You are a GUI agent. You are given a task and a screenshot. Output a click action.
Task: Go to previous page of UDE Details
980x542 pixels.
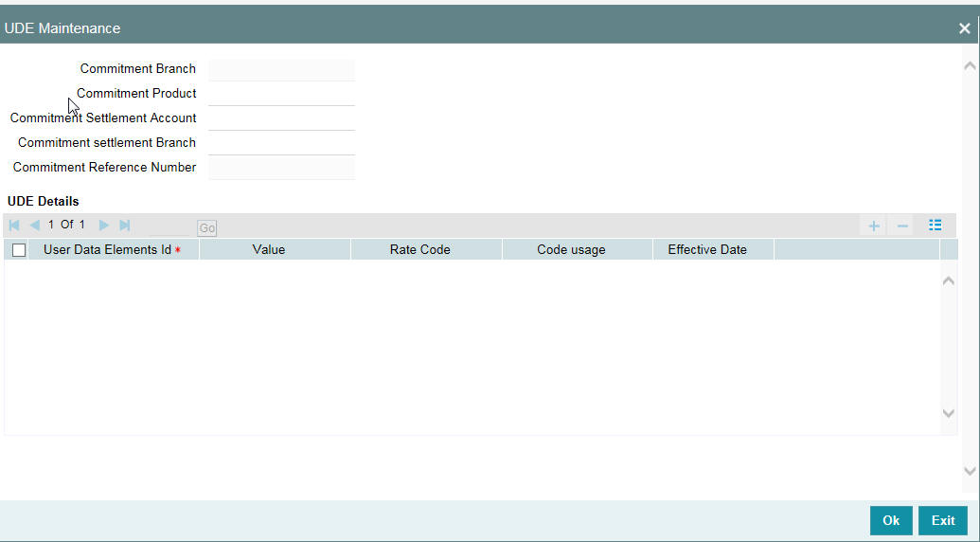coord(35,226)
